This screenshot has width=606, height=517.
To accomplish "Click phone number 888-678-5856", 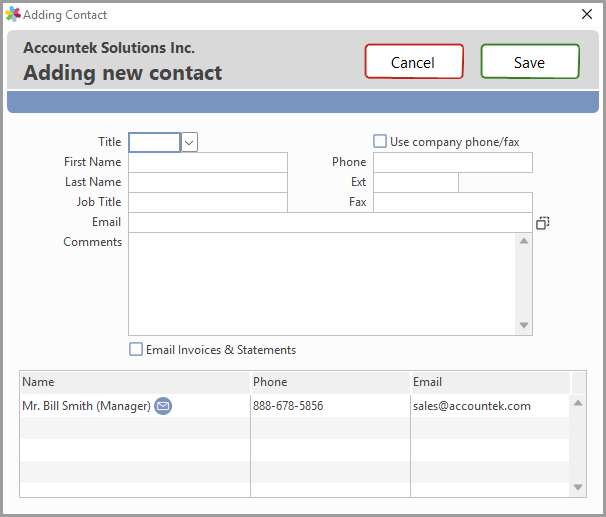I will click(x=288, y=406).
